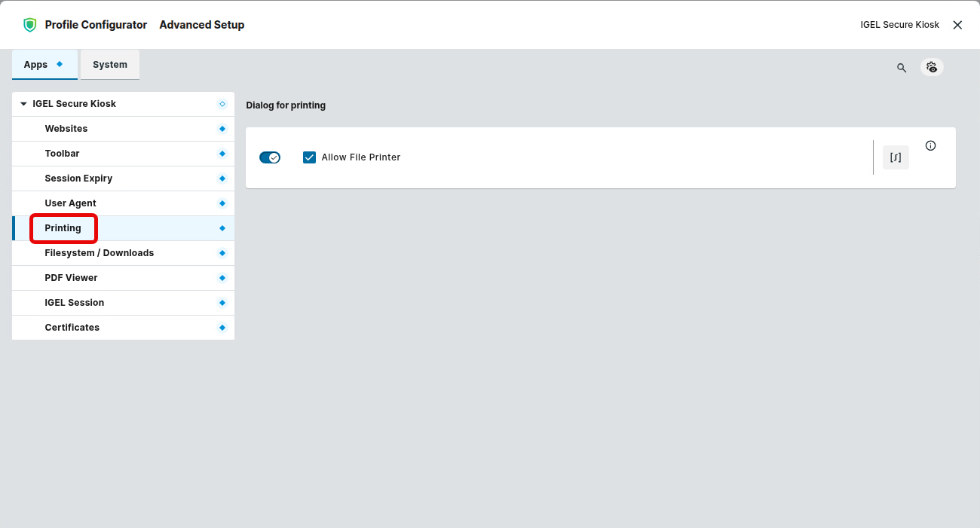Open Session Expiry settings

coord(78,179)
